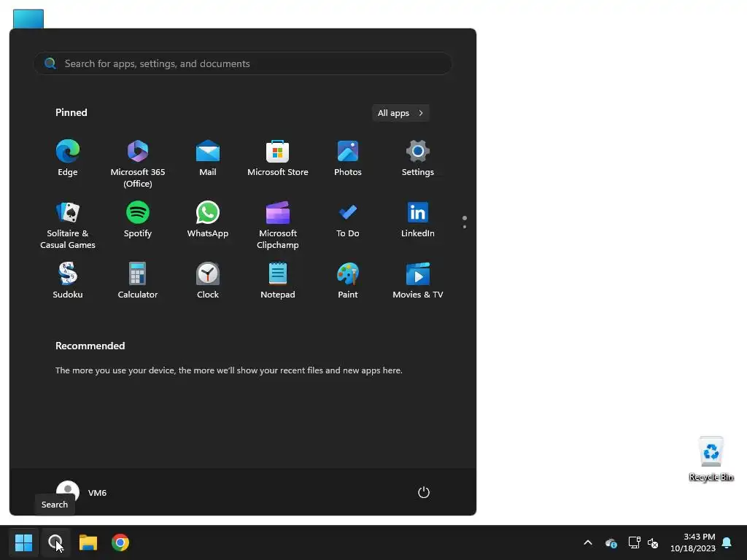The width and height of the screenshot is (747, 560).
Task: Open Movies & TV
Action: pyautogui.click(x=418, y=281)
